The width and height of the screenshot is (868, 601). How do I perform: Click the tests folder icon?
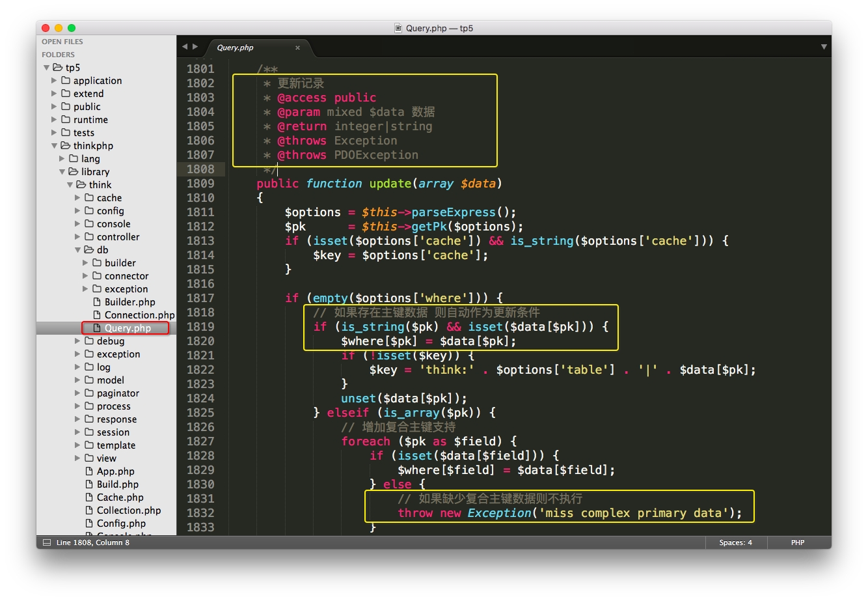[66, 133]
